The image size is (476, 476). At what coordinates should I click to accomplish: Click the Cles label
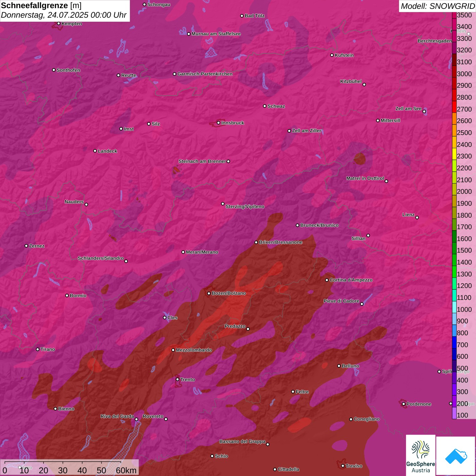click(172, 318)
